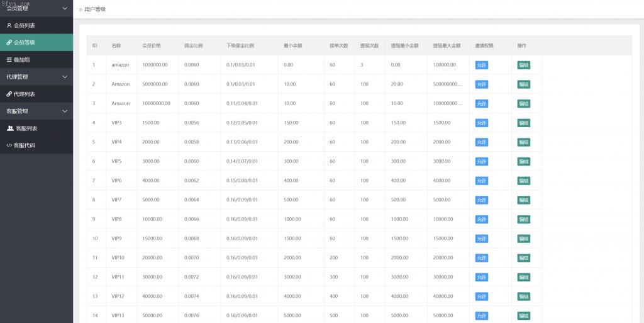This screenshot has width=644, height=323.
Task: Collapse the 代理管理 section chevron
Action: (65, 77)
